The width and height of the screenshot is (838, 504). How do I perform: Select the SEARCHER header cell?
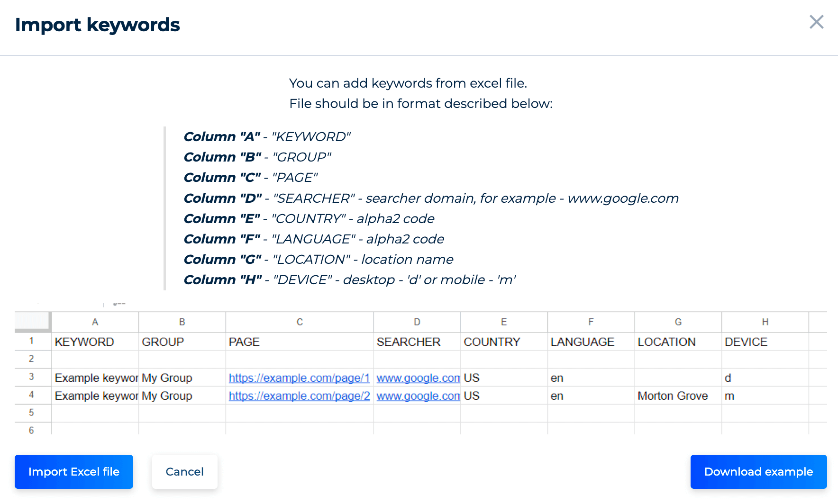pos(417,342)
